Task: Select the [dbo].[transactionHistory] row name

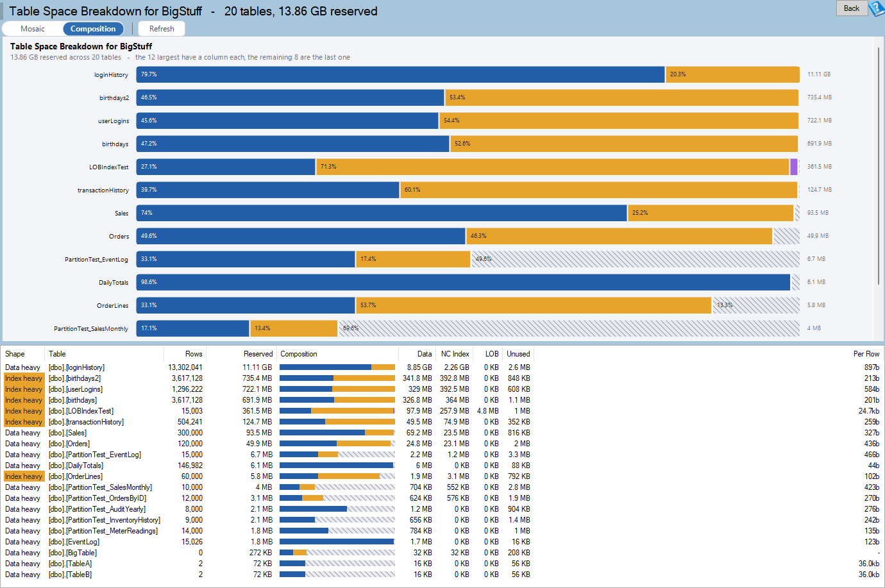Action: click(86, 422)
